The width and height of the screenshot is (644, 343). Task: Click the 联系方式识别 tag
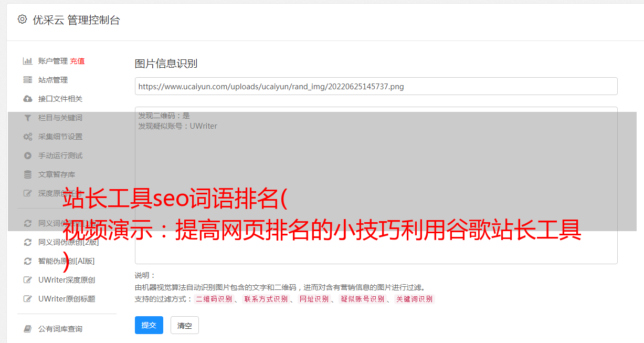point(266,299)
